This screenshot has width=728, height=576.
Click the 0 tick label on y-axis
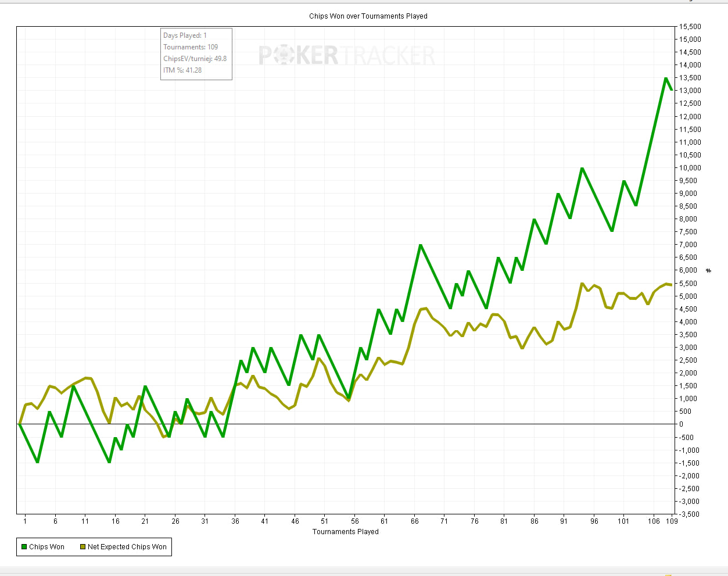682,424
